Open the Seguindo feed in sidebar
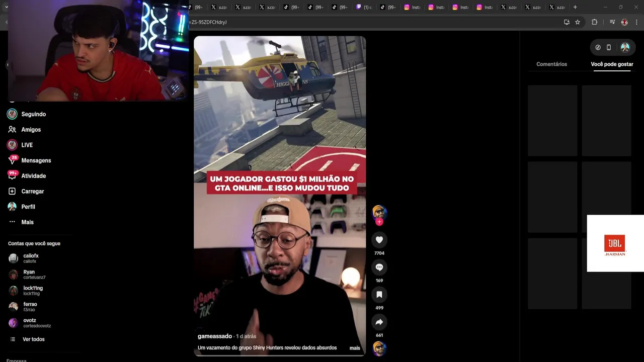The height and width of the screenshot is (362, 644). pyautogui.click(x=27, y=114)
